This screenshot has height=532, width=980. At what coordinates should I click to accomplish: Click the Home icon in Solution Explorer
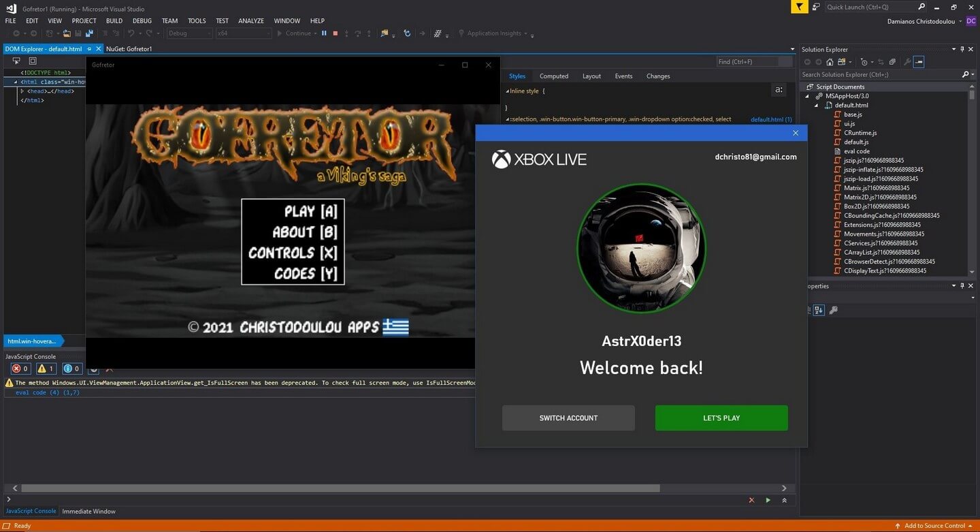pyautogui.click(x=830, y=62)
